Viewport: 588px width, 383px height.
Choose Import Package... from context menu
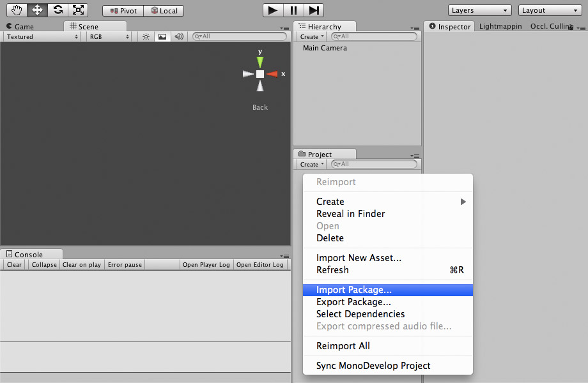click(x=354, y=290)
